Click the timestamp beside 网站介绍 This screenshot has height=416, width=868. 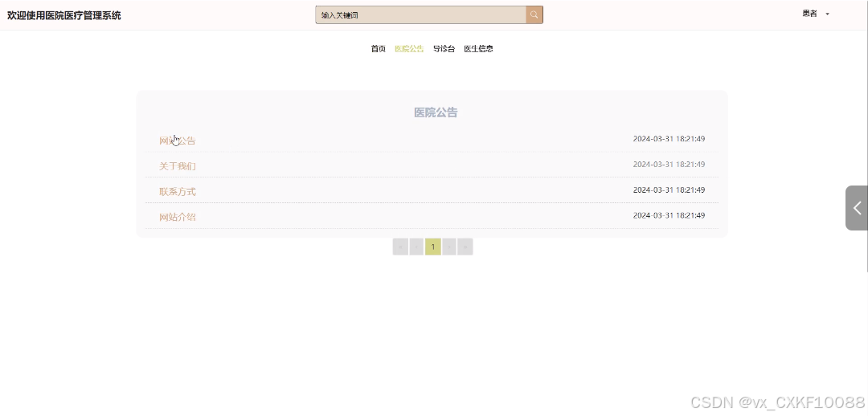pyautogui.click(x=669, y=215)
